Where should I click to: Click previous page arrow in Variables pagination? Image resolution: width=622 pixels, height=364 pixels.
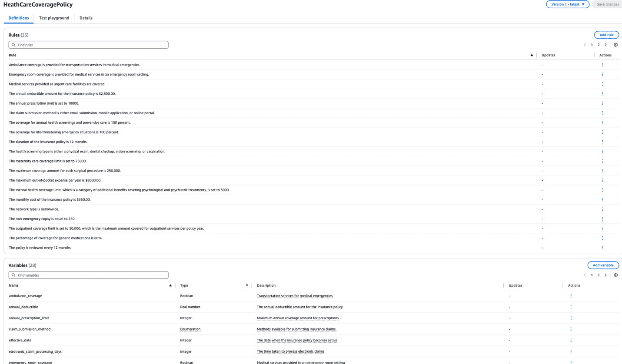point(585,275)
